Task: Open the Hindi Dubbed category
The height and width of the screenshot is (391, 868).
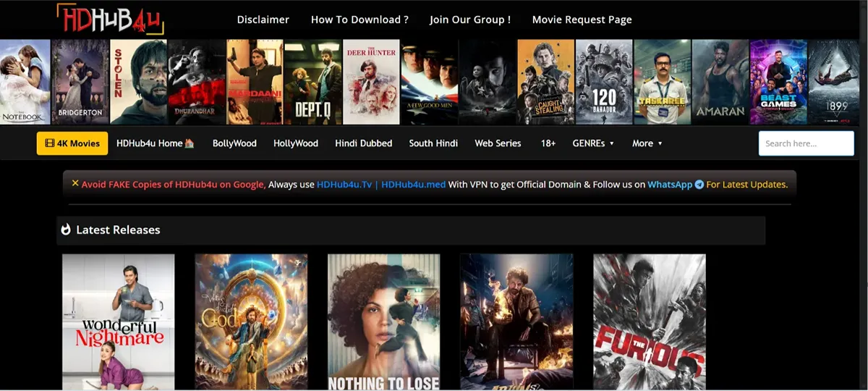Action: point(364,143)
